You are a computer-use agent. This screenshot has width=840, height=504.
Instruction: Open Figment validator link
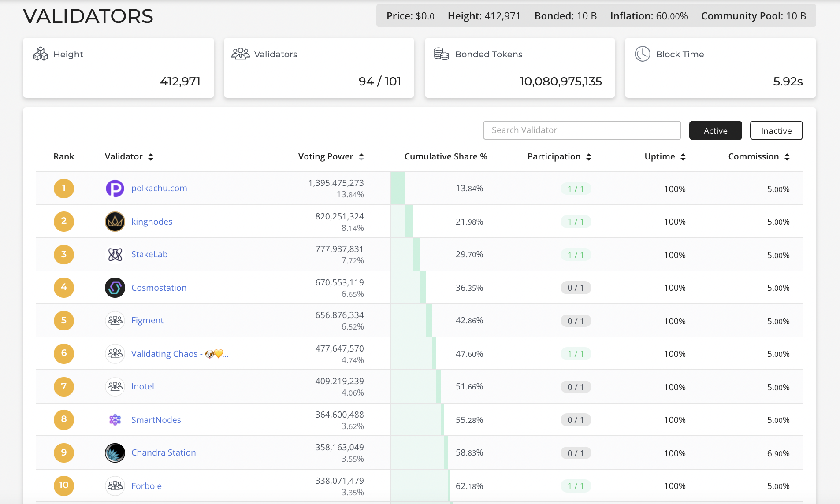click(x=147, y=320)
